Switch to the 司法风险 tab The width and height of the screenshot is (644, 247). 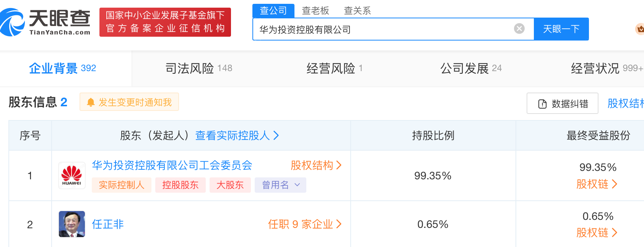point(198,68)
